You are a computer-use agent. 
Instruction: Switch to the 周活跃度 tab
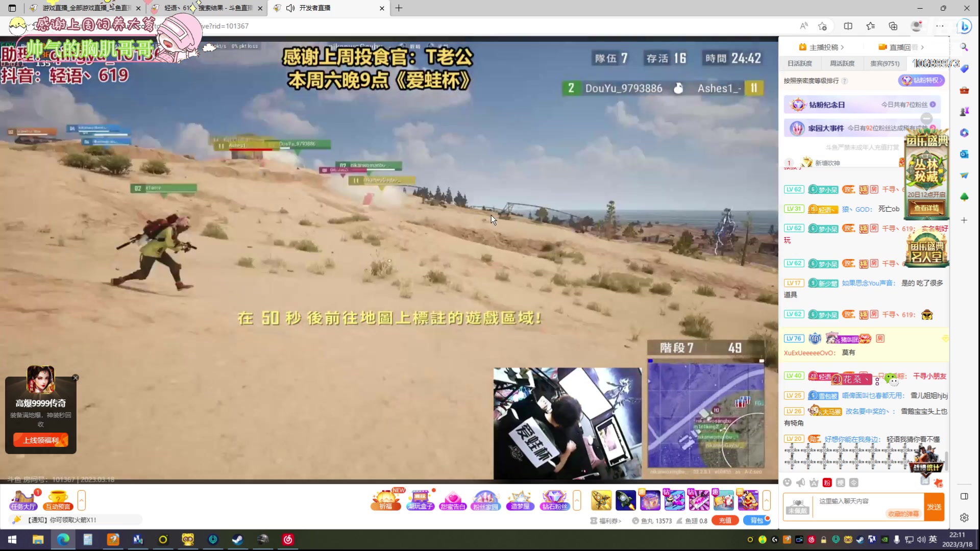[842, 63]
